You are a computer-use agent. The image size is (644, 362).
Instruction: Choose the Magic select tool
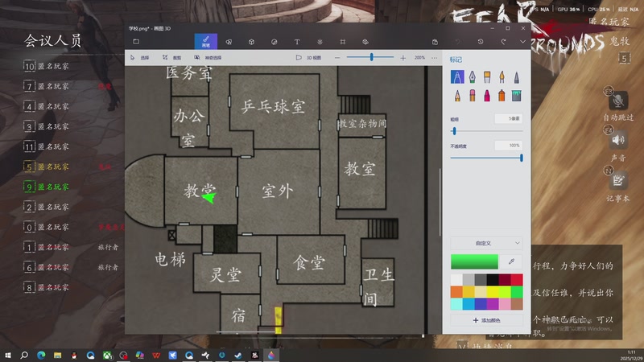click(208, 58)
